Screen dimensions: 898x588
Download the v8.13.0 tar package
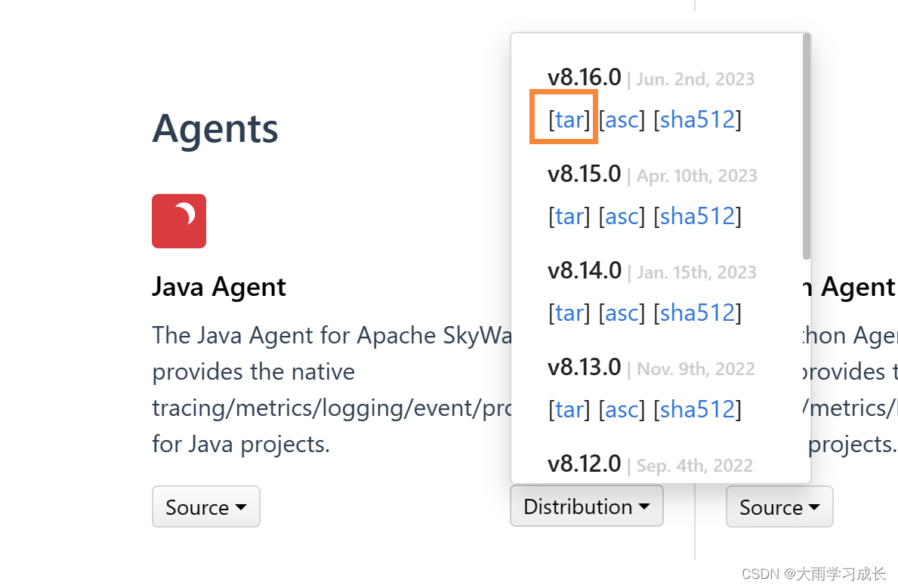[569, 410]
